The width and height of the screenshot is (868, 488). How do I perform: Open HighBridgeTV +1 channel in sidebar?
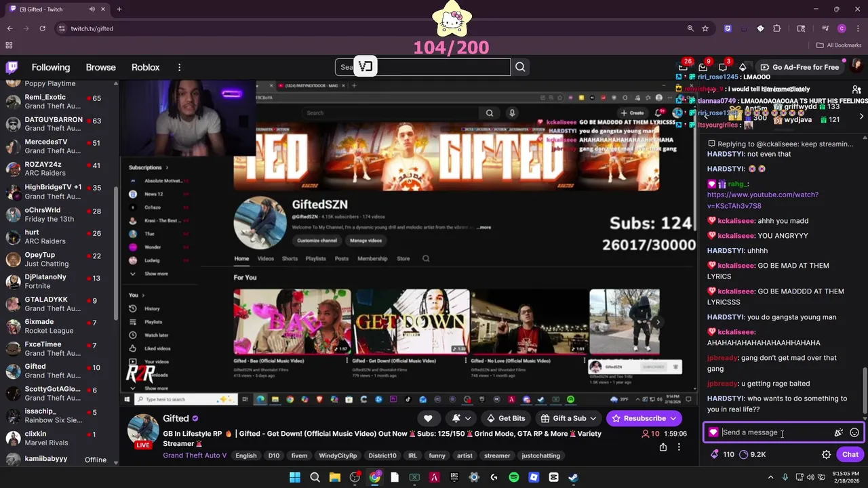(x=58, y=192)
